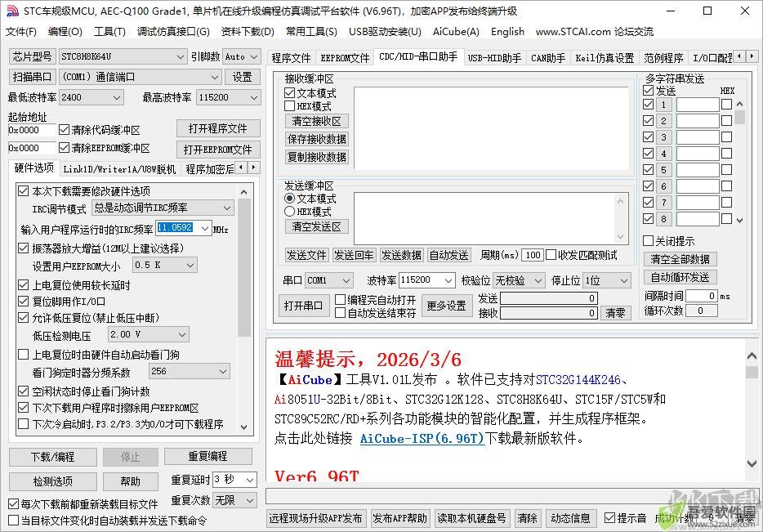Image resolution: width=763 pixels, height=532 pixels.
Task: Click the 检测选项 button
Action: 53,481
